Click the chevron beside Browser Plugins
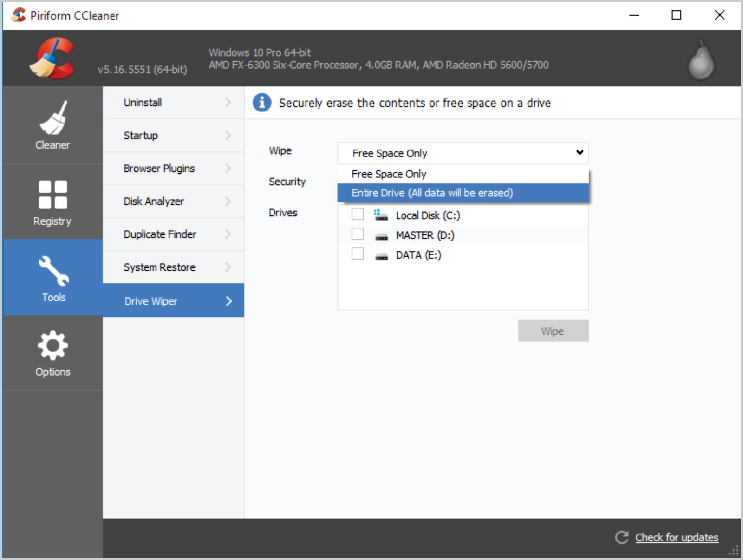The image size is (743, 560). pos(228,168)
